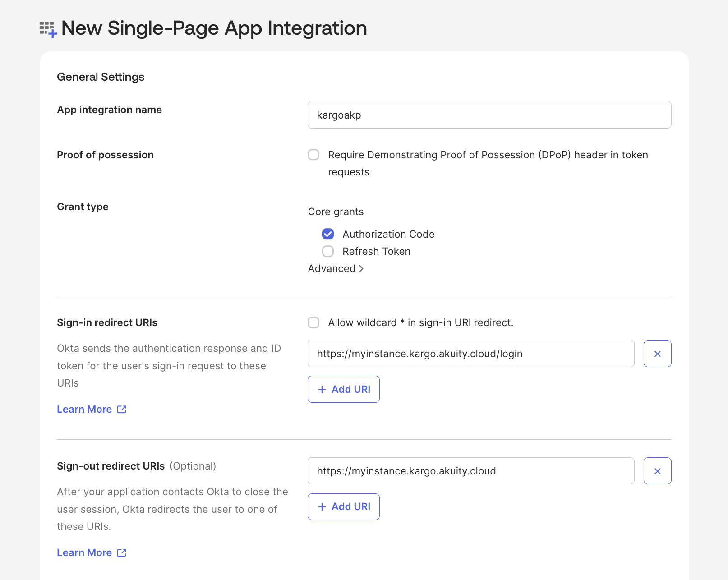The width and height of the screenshot is (728, 580).
Task: Add URI under Sign-out redirect URIs
Action: pyautogui.click(x=344, y=506)
